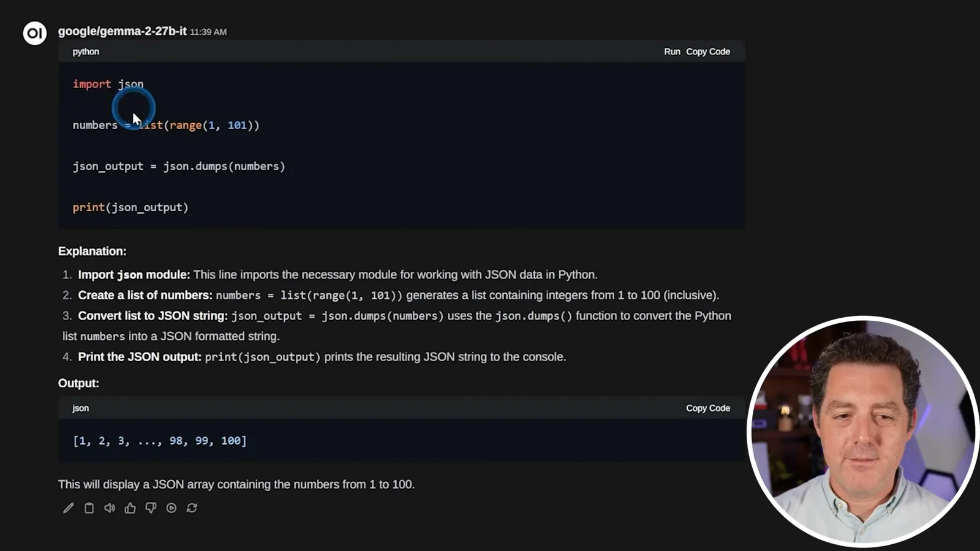The width and height of the screenshot is (980, 551).
Task: Click the 'Print the JSON output:' item
Action: 314,357
